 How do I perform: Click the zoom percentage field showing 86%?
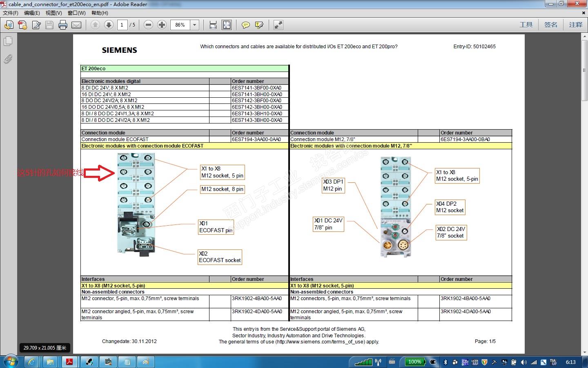coord(180,25)
